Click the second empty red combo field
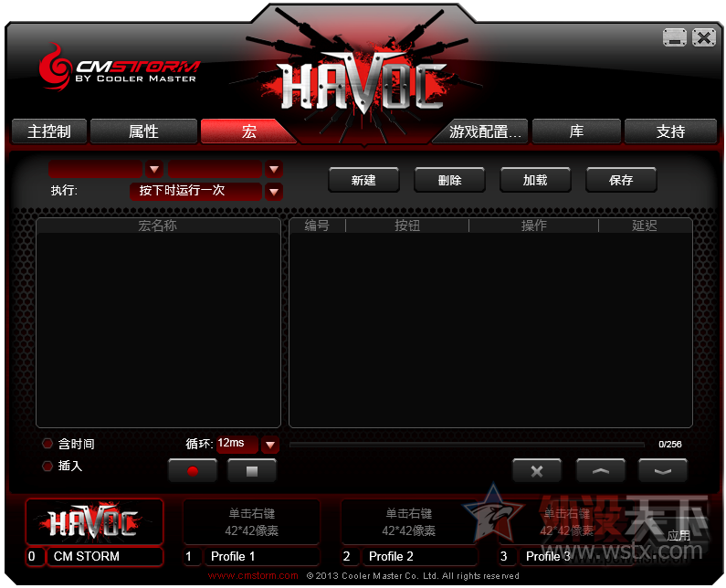This screenshot has height=588, width=726. point(215,169)
